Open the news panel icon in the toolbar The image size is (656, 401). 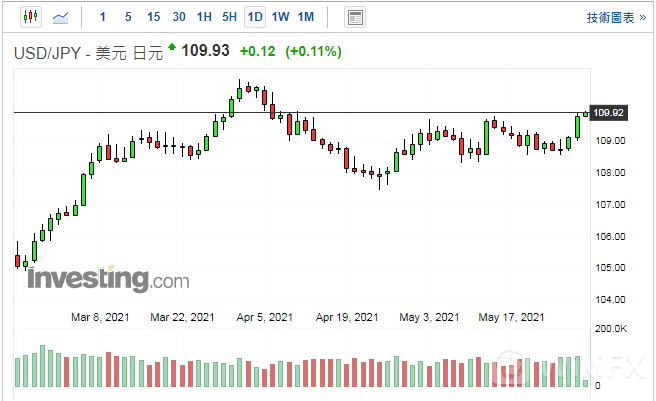[354, 17]
